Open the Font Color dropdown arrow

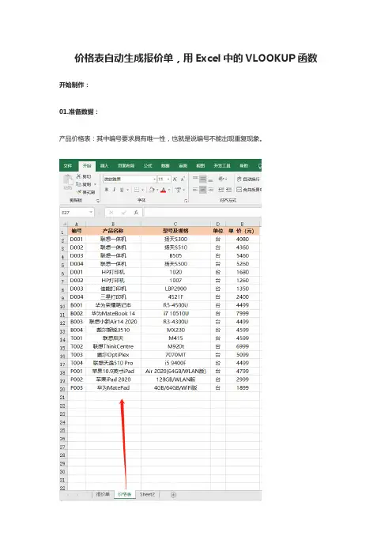169,190
